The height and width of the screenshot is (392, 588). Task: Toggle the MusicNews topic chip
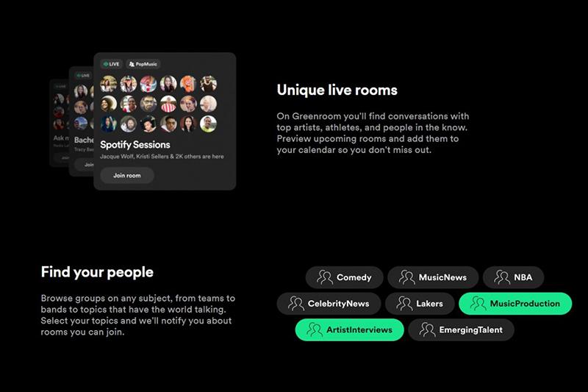(433, 277)
